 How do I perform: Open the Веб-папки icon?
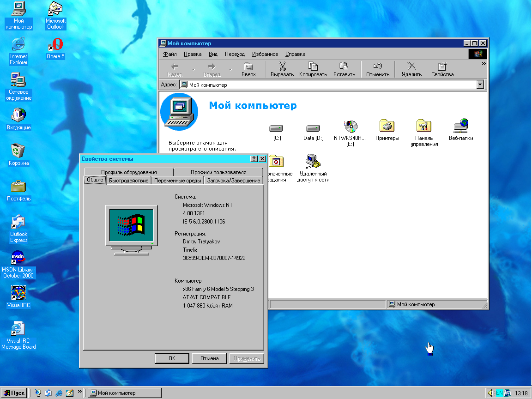coord(461,126)
